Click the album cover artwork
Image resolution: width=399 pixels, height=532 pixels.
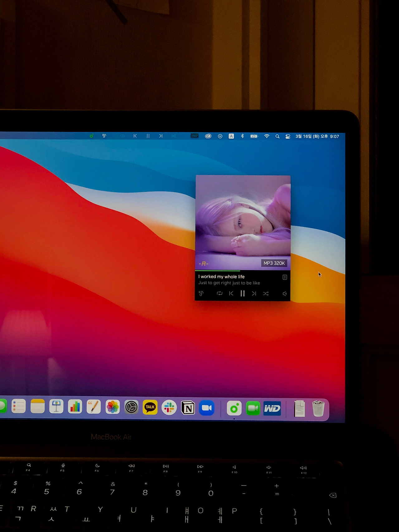[x=243, y=222]
